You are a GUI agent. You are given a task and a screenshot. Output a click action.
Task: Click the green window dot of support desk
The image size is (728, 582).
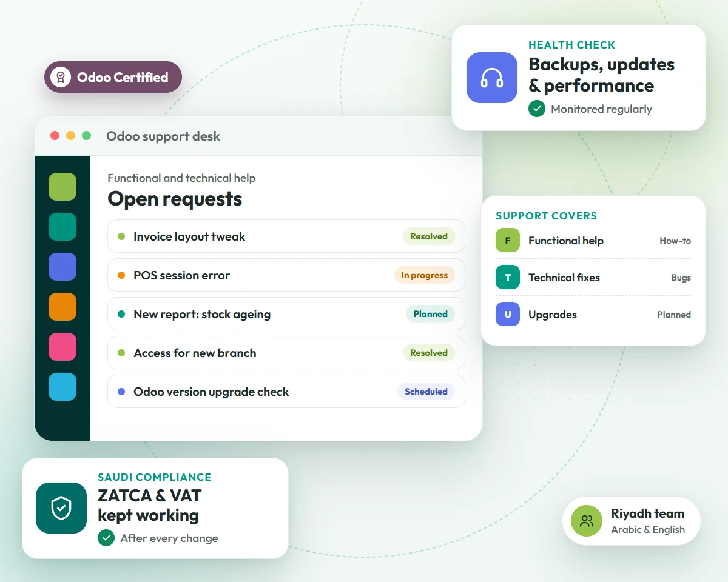pos(87,136)
